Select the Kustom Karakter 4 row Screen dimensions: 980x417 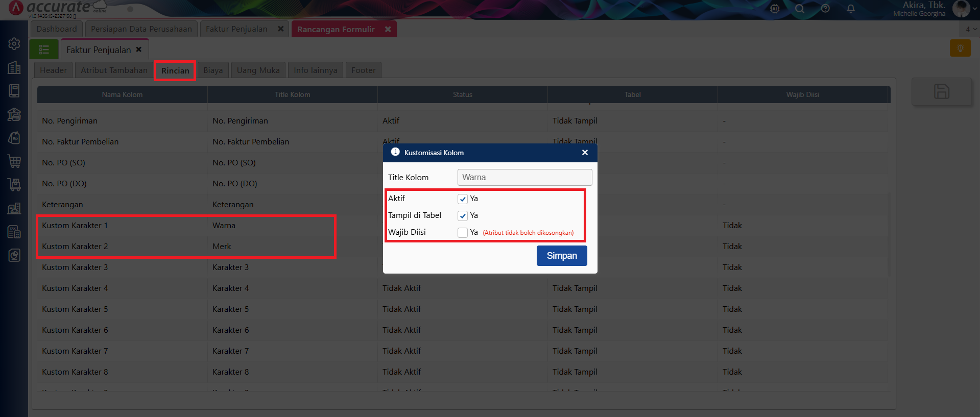pos(75,288)
